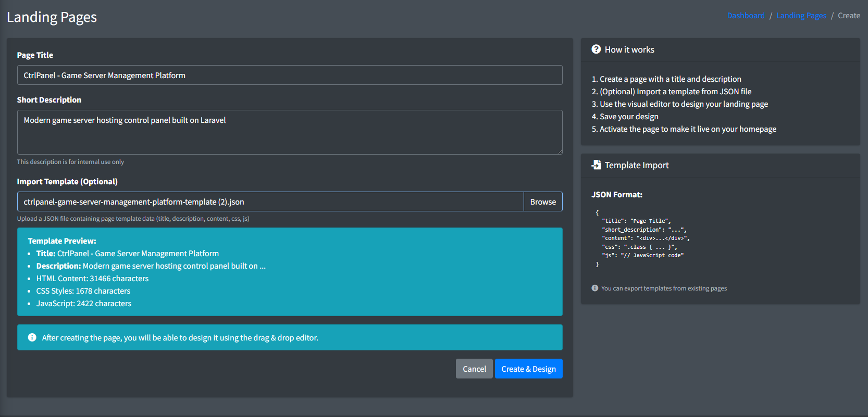
Task: Click the Landing Pages page heading
Action: point(52,17)
